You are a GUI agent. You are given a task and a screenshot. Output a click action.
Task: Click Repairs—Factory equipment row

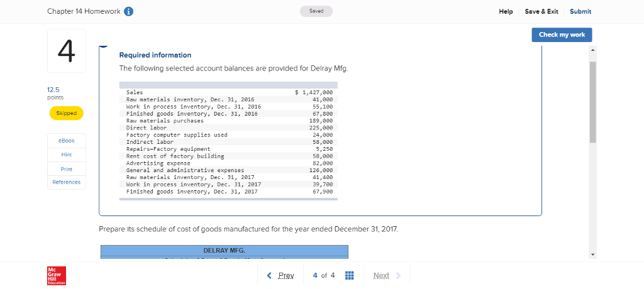tap(228, 149)
